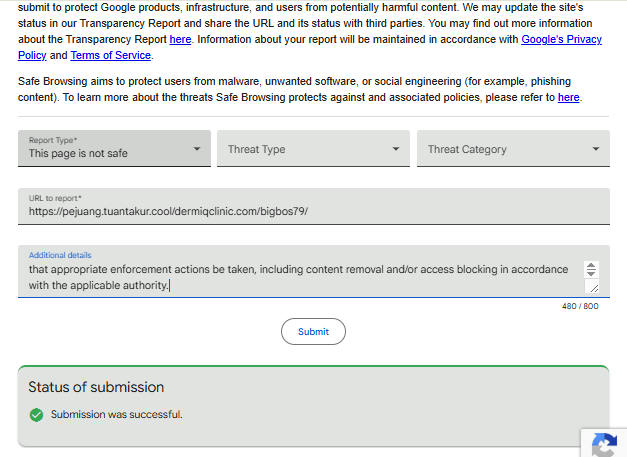Click 'Submission was successful.' message
Image resolution: width=627 pixels, height=457 pixels.
(x=116, y=415)
